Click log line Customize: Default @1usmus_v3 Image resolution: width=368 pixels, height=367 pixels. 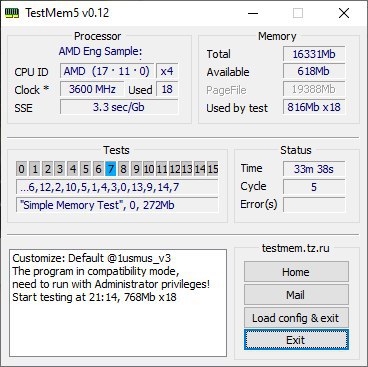click(x=92, y=258)
